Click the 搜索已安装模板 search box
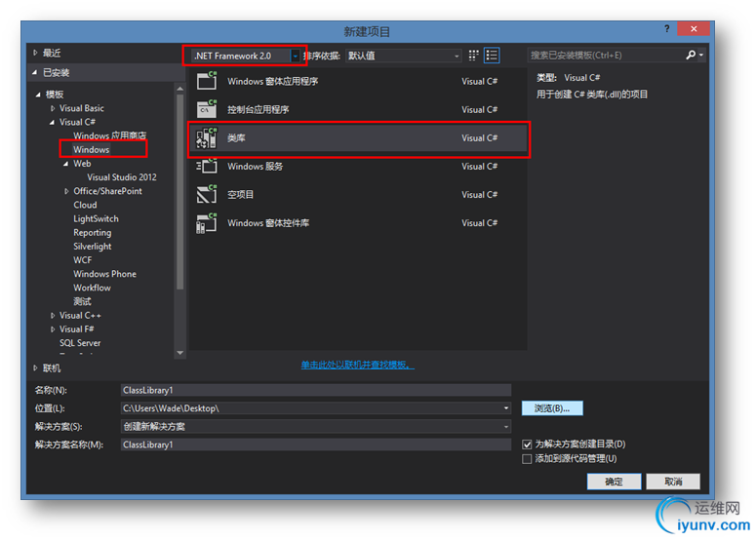Viewport: 756px width, 541px height. pyautogui.click(x=605, y=55)
